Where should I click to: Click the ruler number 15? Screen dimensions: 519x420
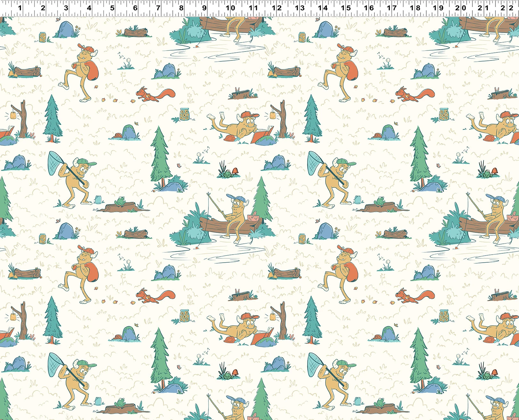(346, 8)
